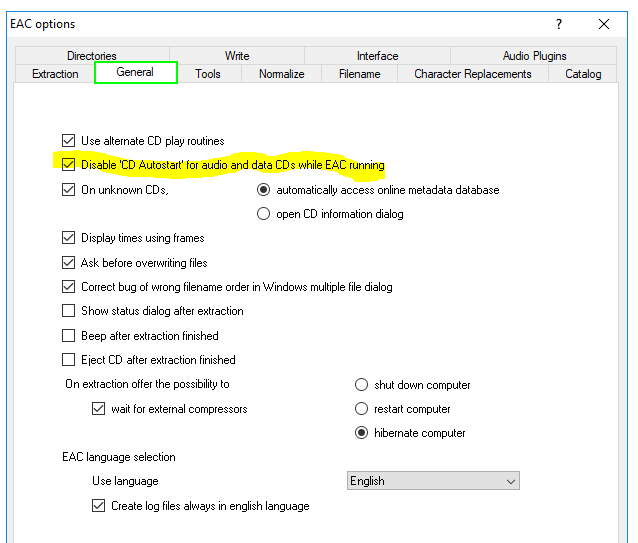Open the Use language dropdown

point(433,481)
